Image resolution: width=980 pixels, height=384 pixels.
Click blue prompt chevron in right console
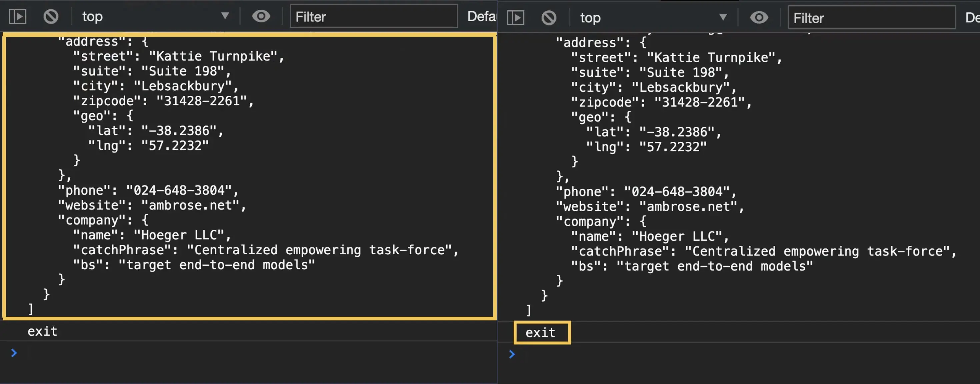512,354
